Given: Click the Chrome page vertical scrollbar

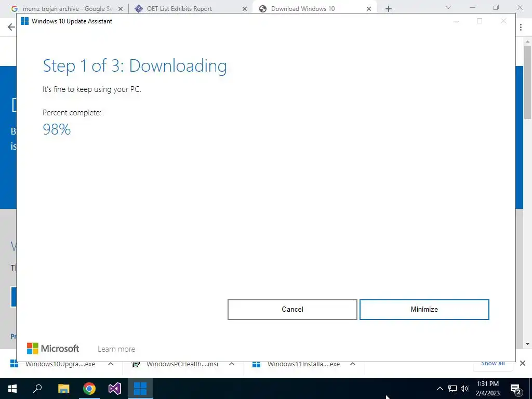Looking at the screenshot, I should (x=527, y=82).
